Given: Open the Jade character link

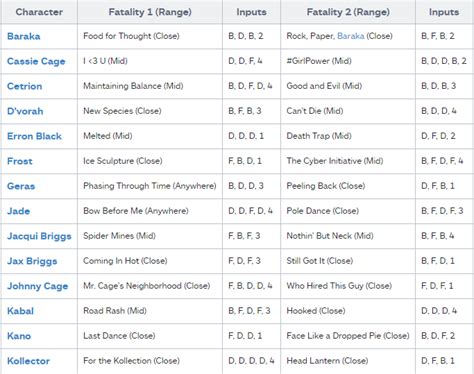Looking at the screenshot, I should [x=18, y=211].
